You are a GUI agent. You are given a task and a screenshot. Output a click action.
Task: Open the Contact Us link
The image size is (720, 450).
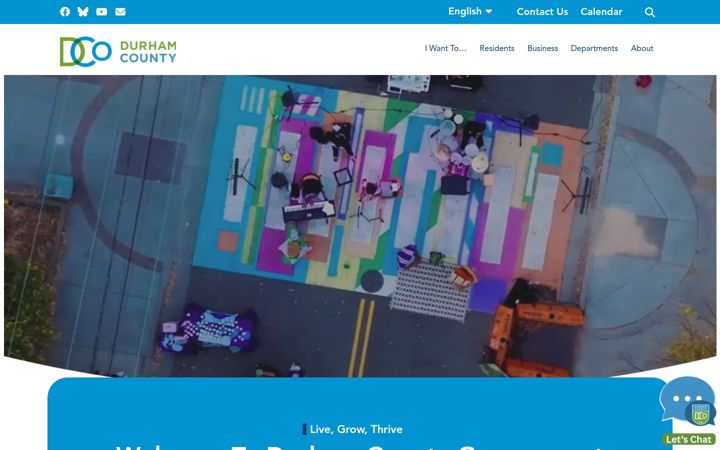click(x=542, y=12)
